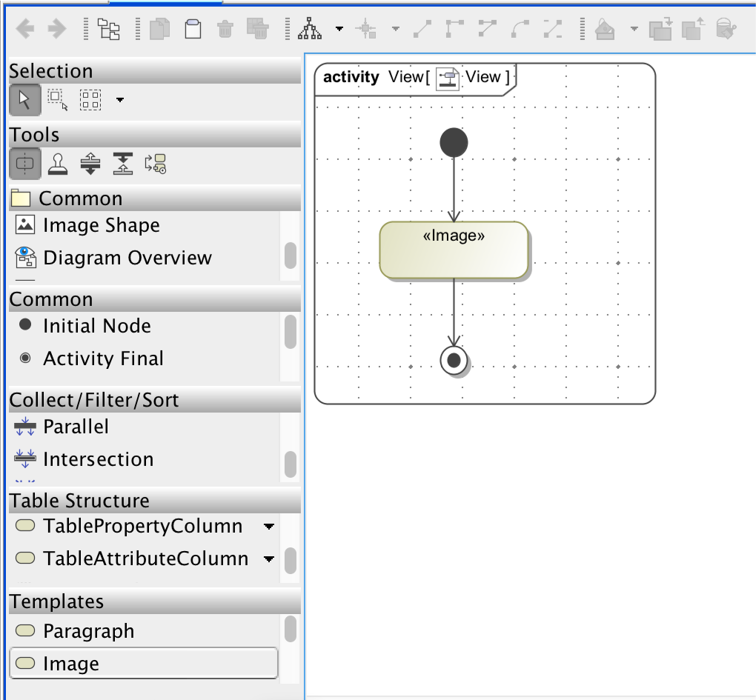Open the Selection tools dropdown arrow
Screen dimensions: 756x700
120,100
